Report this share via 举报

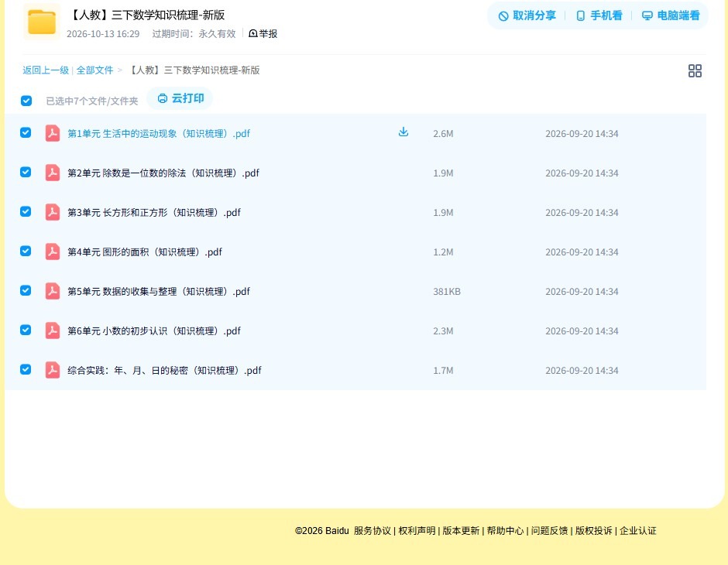[263, 33]
